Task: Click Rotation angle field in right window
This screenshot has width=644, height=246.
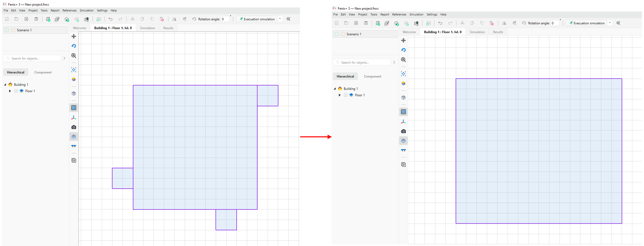Action: pyautogui.click(x=555, y=23)
